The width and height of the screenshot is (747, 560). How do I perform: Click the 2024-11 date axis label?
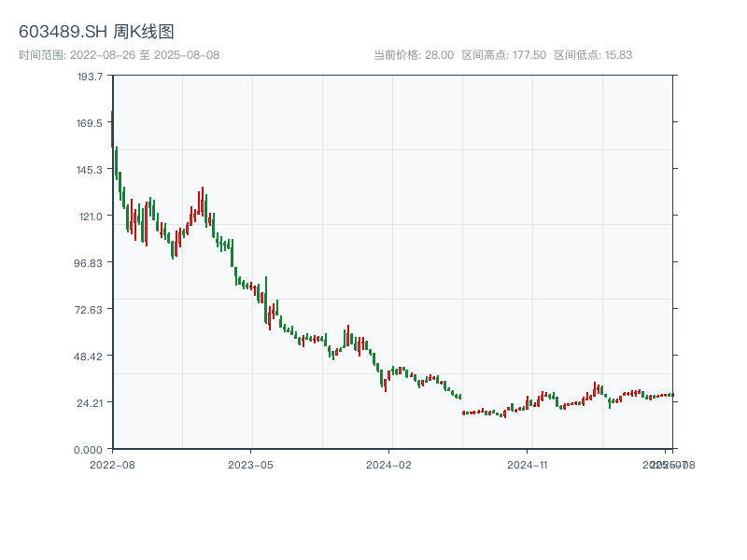(527, 464)
